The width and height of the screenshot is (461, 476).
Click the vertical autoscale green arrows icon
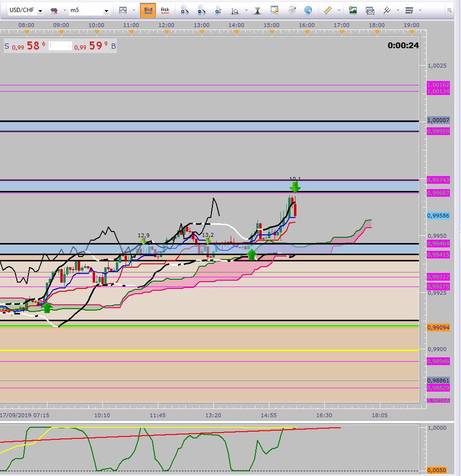tap(257, 11)
